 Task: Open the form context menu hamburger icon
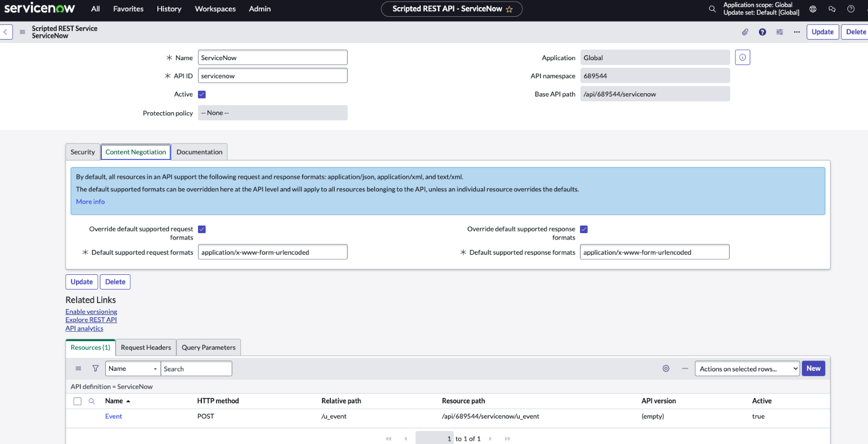tap(22, 32)
